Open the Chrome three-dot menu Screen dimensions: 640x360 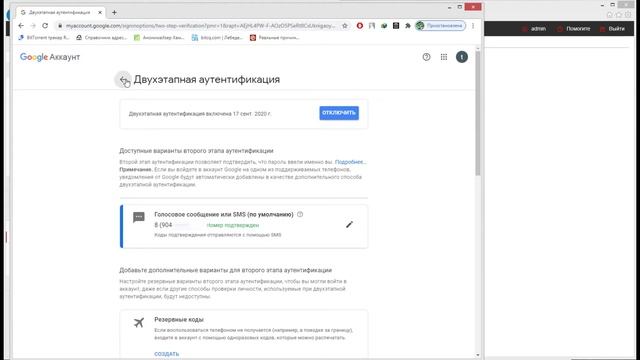[473, 26]
